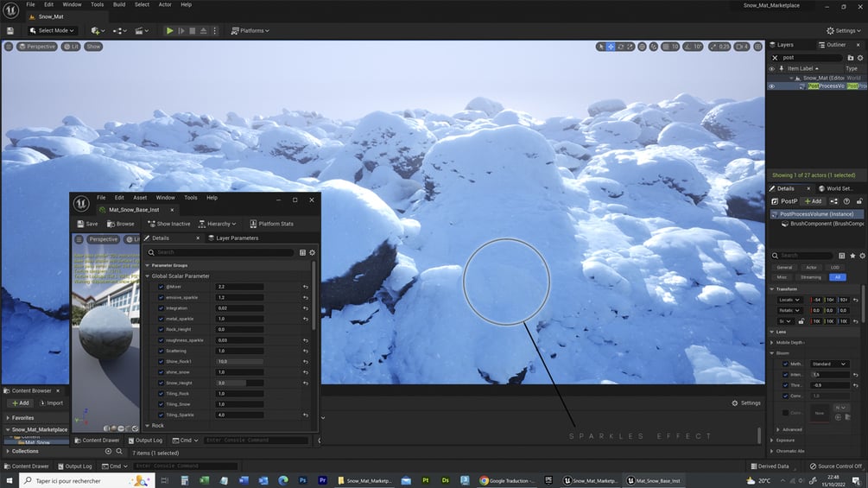Screen dimensions: 868x488
Task: Open the Select Mode dropdown
Action: click(x=52, y=31)
